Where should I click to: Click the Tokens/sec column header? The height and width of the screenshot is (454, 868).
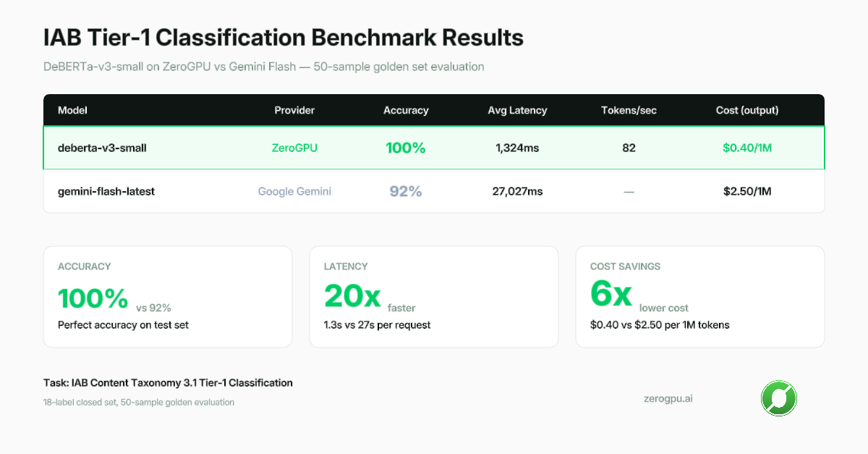(x=629, y=111)
